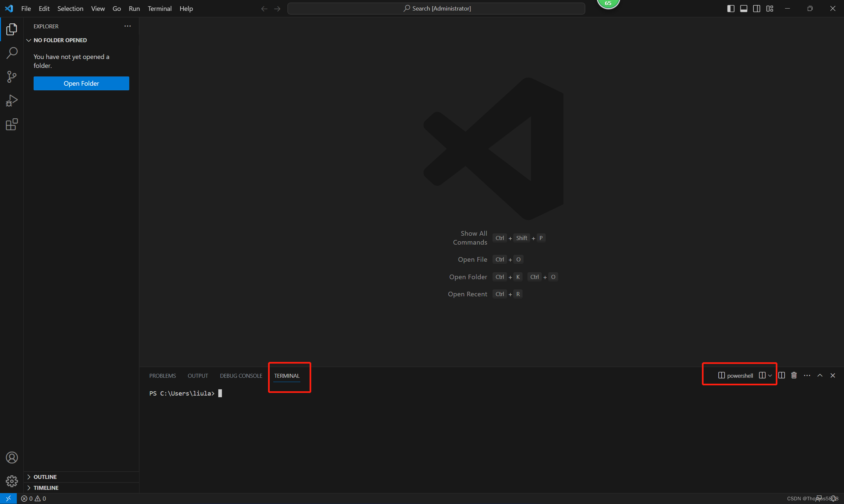Open the Manage settings gear
The height and width of the screenshot is (504, 844).
pos(12,481)
